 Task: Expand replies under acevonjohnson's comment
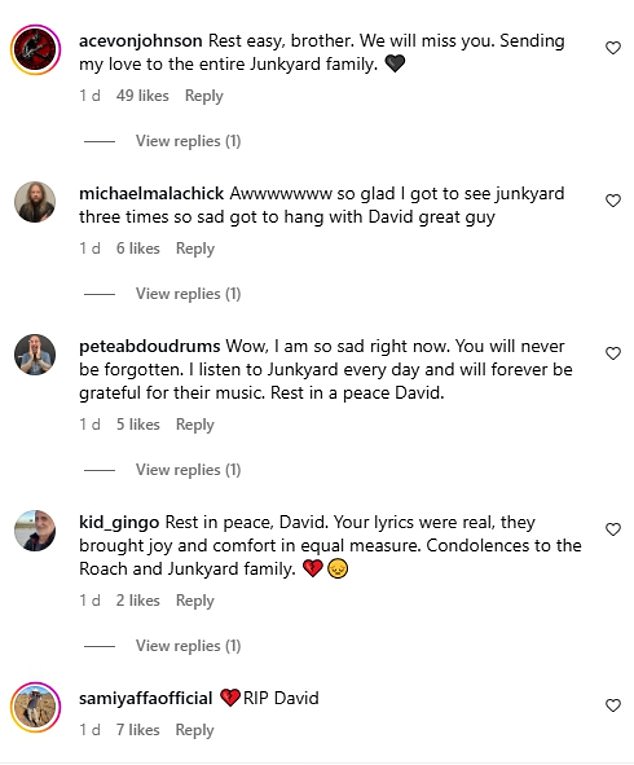pyautogui.click(x=188, y=141)
